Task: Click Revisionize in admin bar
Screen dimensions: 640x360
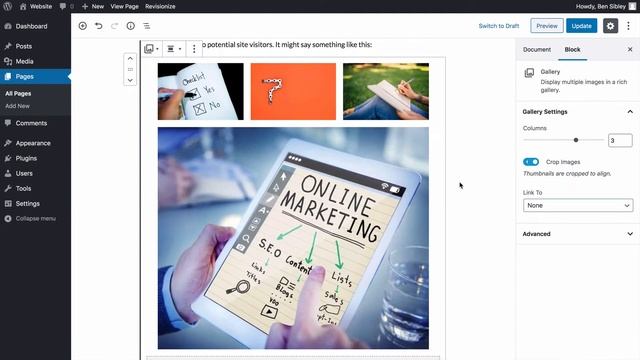Action: (160, 7)
